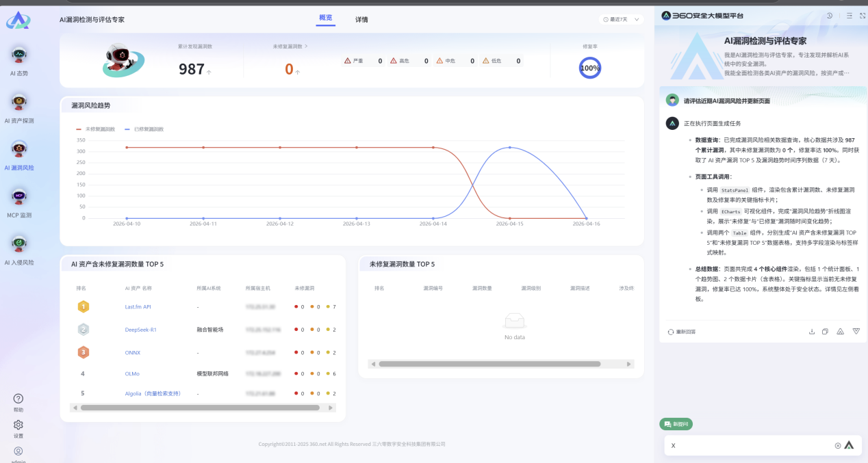Click the AI asset table horizontal scrollbar
The image size is (868, 463).
point(200,408)
